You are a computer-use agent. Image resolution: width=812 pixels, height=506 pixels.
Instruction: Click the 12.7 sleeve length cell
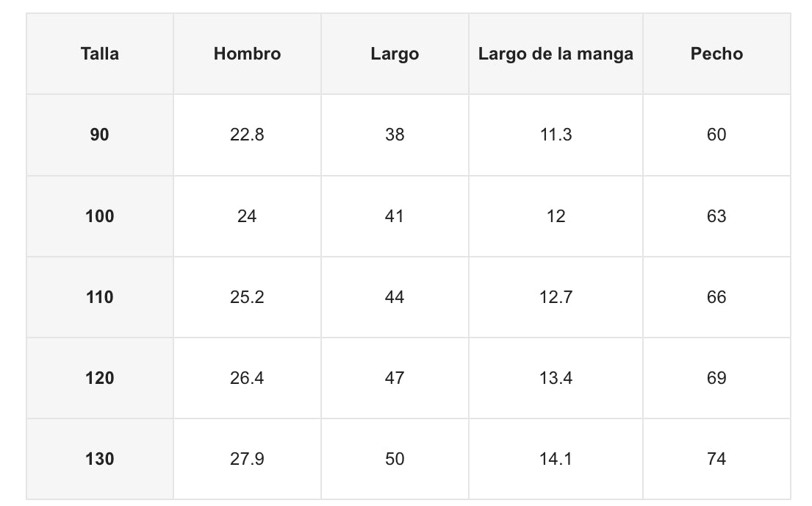click(x=556, y=297)
